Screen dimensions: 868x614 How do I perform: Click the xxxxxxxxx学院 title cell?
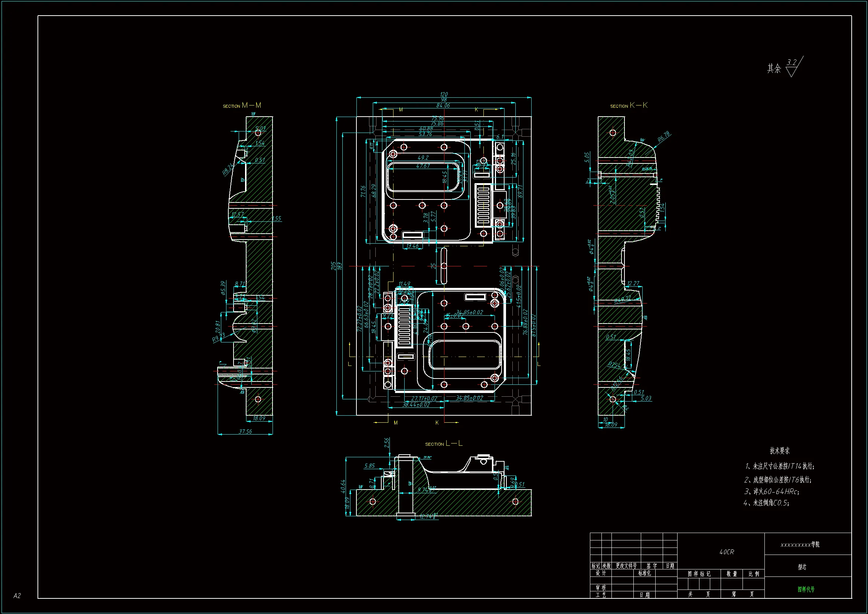[800, 545]
